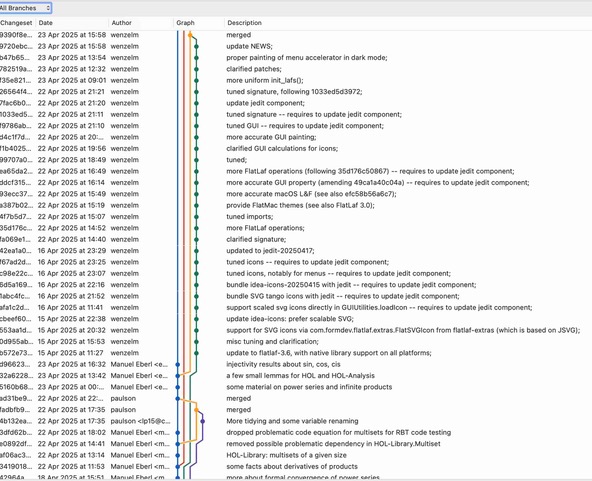
Task: Click the Description column header
Action: pos(245,23)
